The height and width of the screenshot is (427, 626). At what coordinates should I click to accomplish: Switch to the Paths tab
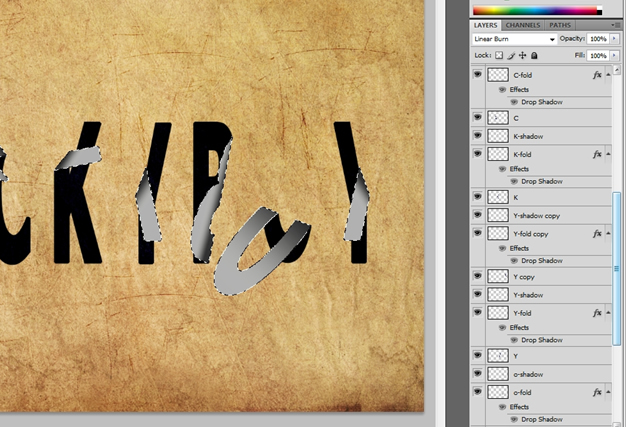pyautogui.click(x=560, y=25)
